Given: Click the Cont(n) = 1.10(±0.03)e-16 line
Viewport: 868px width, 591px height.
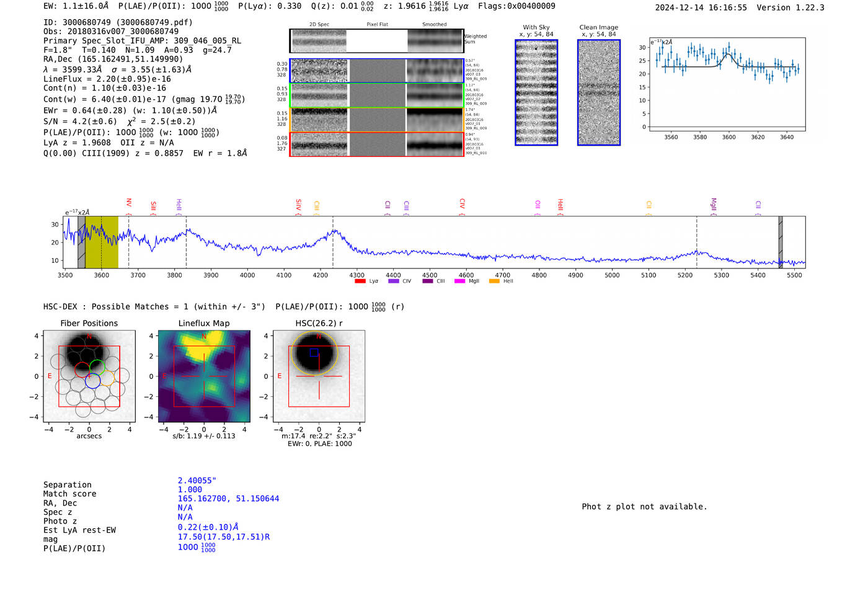Looking at the screenshot, I should coord(105,88).
